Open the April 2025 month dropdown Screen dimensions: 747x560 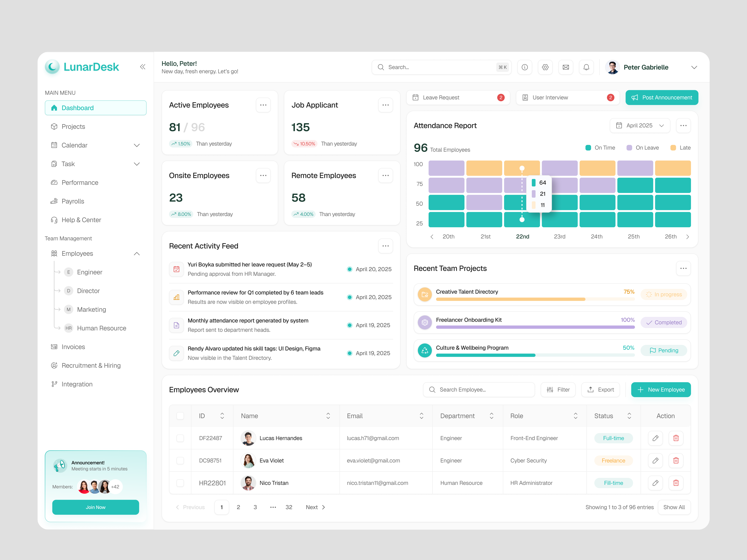pyautogui.click(x=640, y=126)
